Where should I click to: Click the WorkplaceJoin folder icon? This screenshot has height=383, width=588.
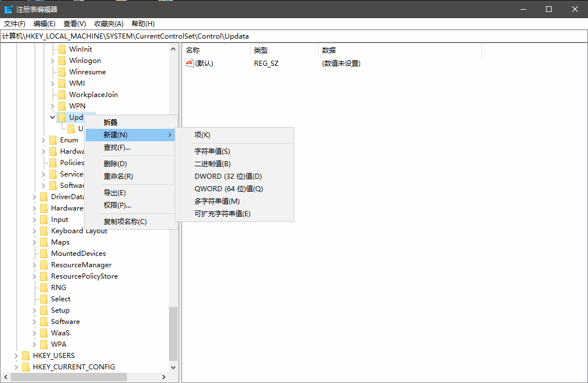(x=62, y=95)
